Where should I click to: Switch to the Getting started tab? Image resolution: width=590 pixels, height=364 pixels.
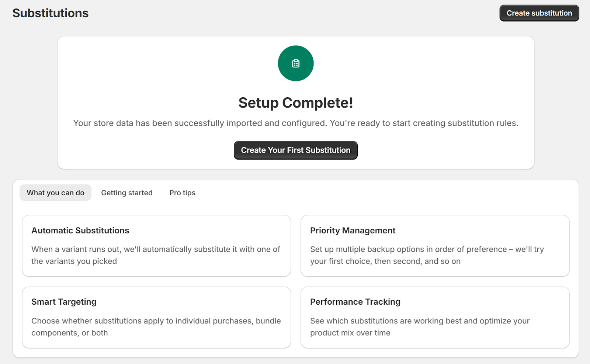coord(127,193)
